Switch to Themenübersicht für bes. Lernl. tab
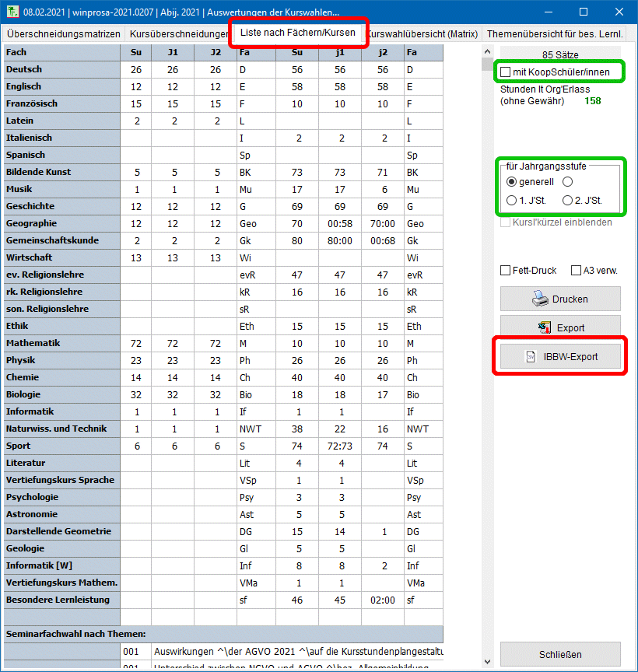 [x=555, y=34]
